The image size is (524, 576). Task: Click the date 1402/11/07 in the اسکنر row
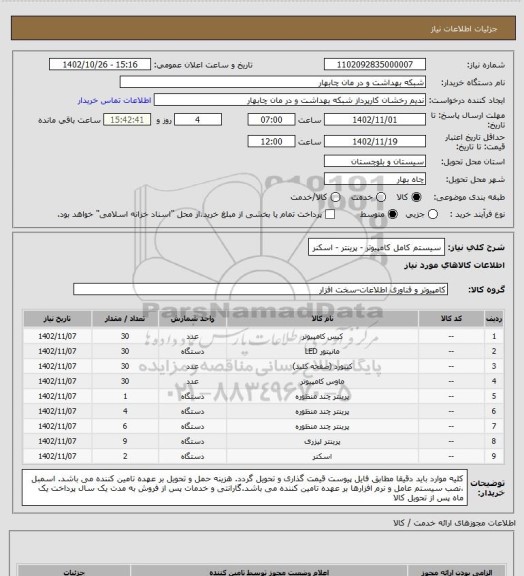click(x=57, y=456)
